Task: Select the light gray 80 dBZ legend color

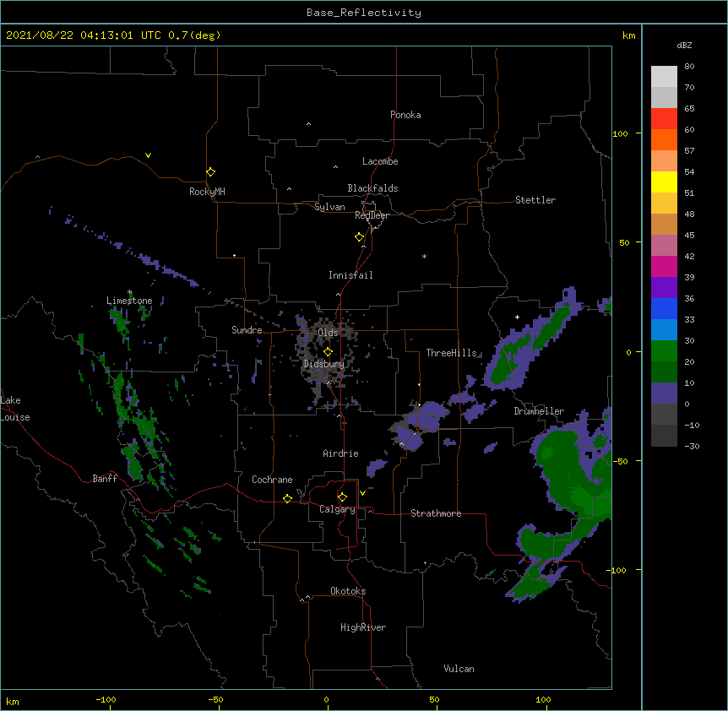Action: point(664,77)
